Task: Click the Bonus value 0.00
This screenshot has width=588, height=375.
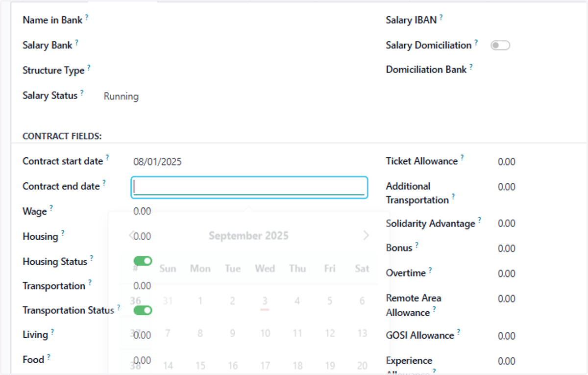Action: tap(506, 249)
